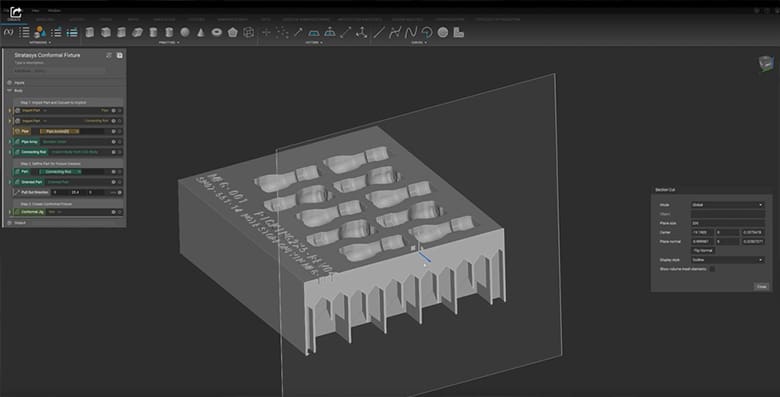Toggle visibility of Conformal Jig block
This screenshot has width=780, height=397.
pyautogui.click(x=113, y=212)
